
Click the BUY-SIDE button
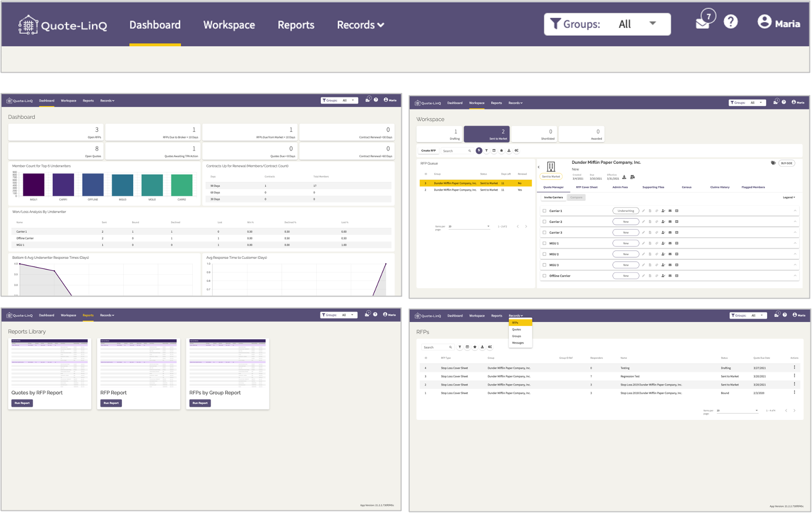point(787,163)
